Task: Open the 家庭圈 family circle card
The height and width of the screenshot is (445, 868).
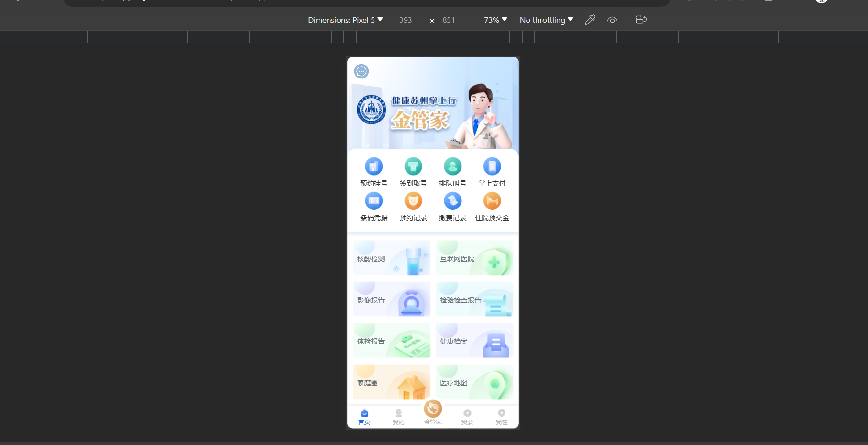Action: point(392,382)
